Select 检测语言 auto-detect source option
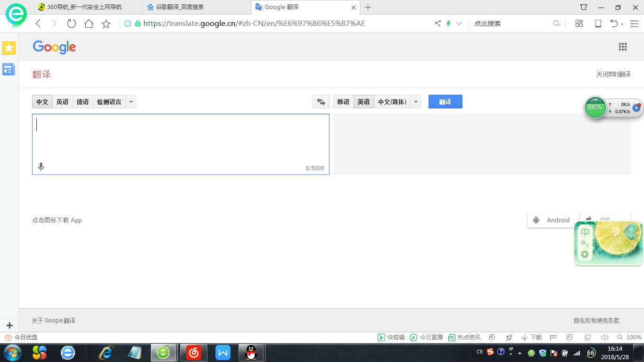 [x=109, y=102]
